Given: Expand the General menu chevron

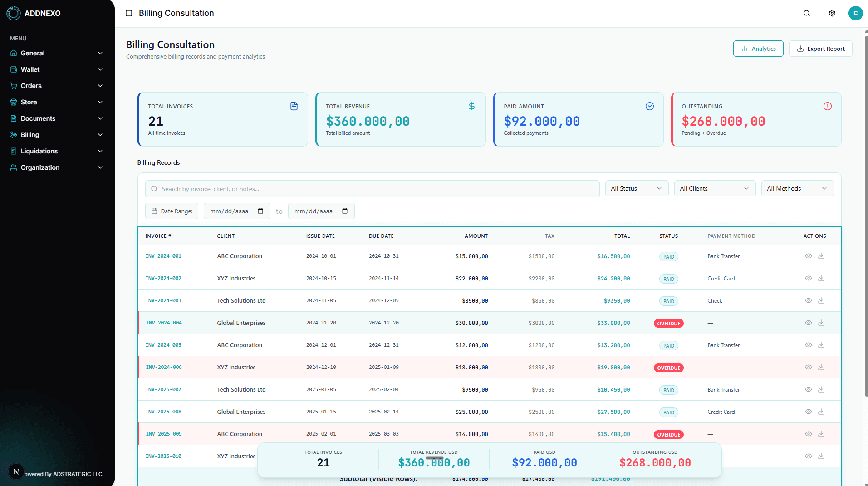Looking at the screenshot, I should (x=100, y=53).
